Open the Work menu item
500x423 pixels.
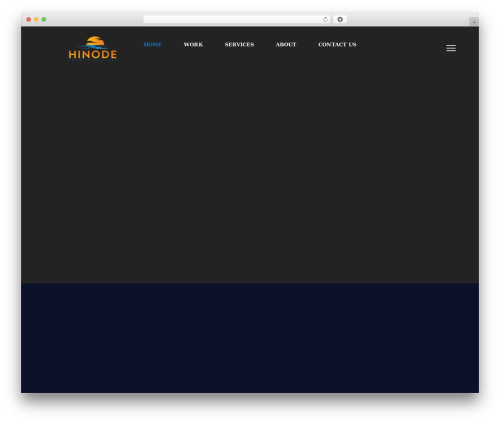(193, 44)
